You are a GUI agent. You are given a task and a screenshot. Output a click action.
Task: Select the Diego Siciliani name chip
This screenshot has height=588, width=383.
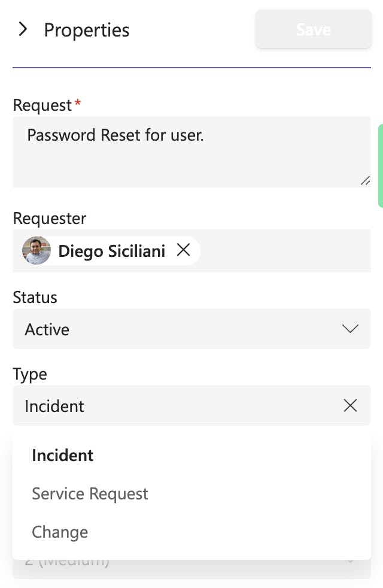(x=111, y=251)
